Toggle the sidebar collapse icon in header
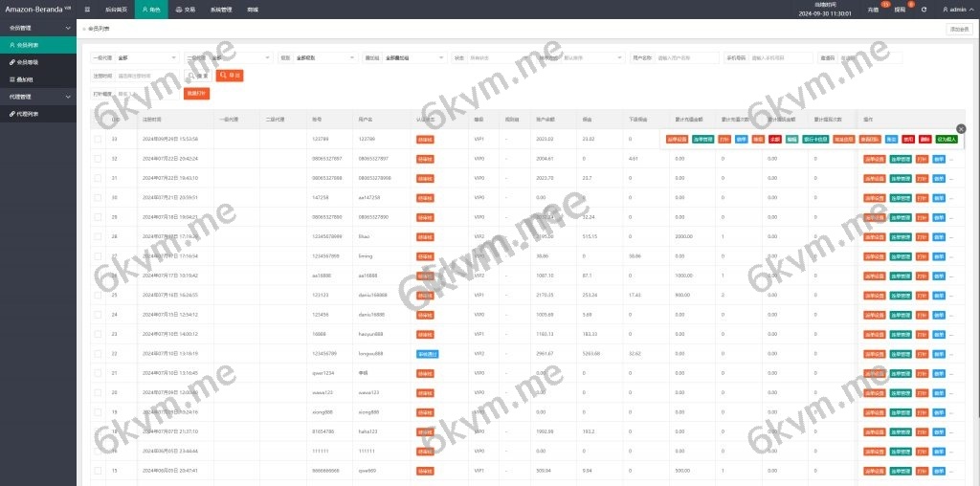 tap(88, 9)
